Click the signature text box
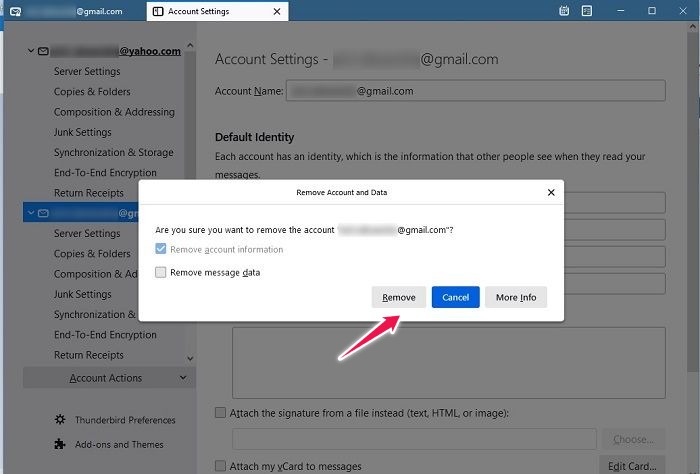Screen dimensions: 700x474 pyautogui.click(x=449, y=363)
